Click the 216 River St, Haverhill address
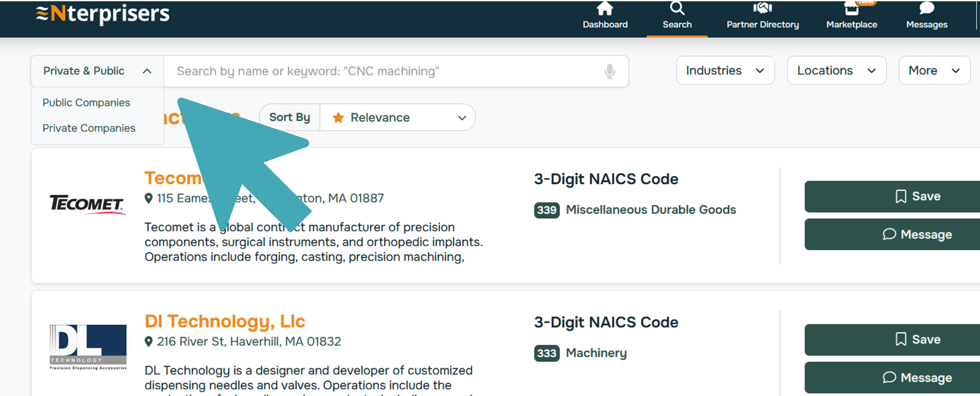 click(249, 342)
